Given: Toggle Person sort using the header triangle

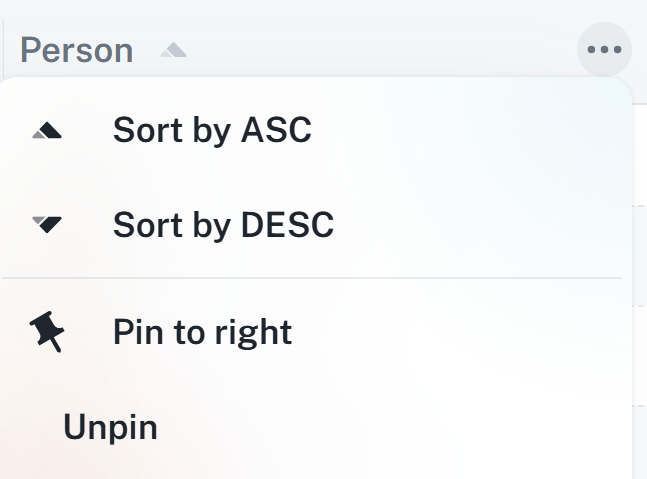Looking at the screenshot, I should [x=174, y=50].
